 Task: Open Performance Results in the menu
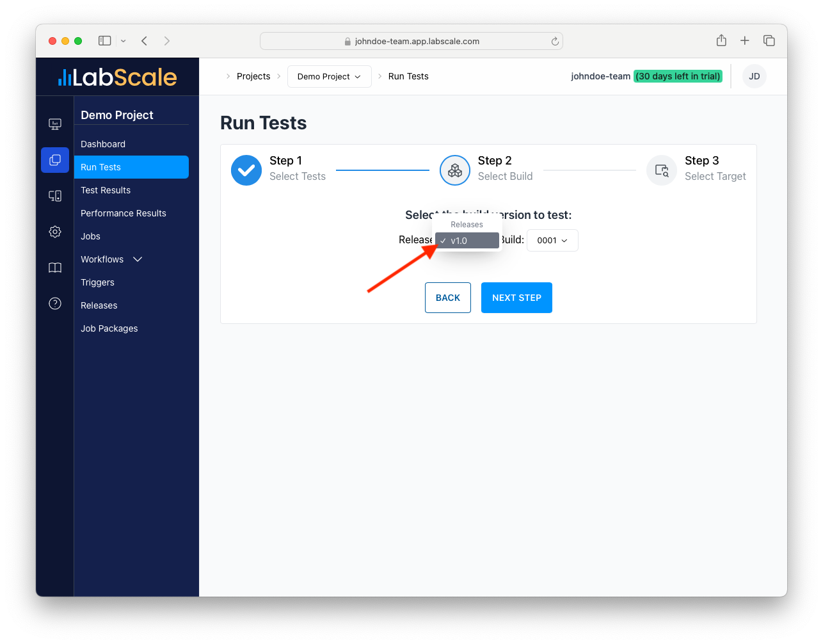tap(131, 213)
